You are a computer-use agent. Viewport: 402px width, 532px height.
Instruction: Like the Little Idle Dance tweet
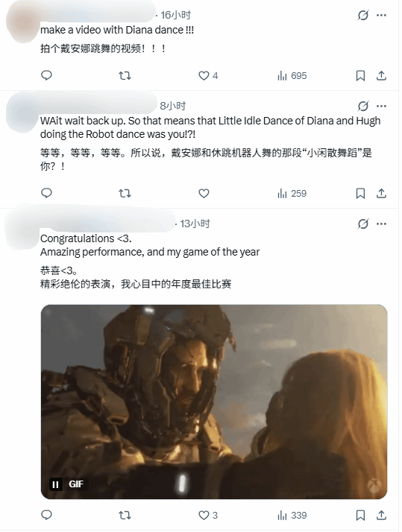pyautogui.click(x=204, y=194)
